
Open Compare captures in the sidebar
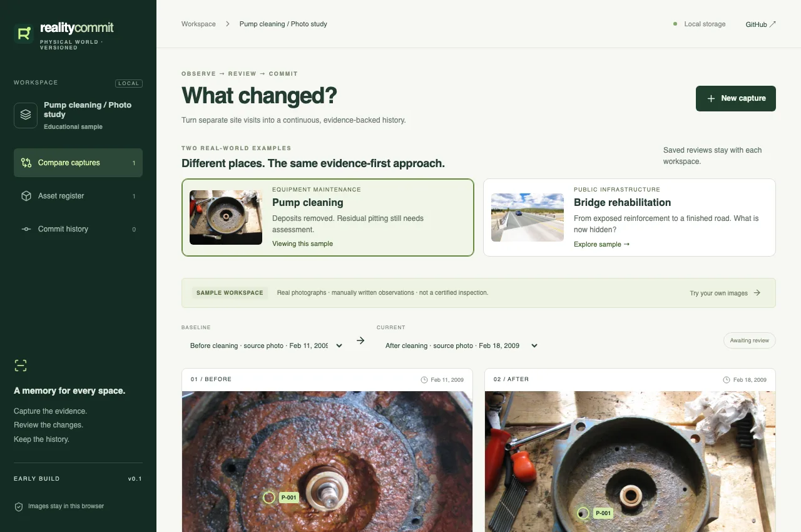click(x=78, y=163)
